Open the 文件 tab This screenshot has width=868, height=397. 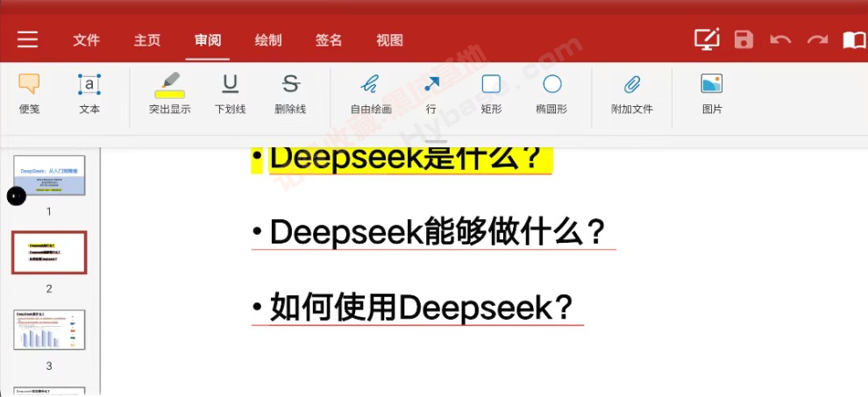coord(86,39)
